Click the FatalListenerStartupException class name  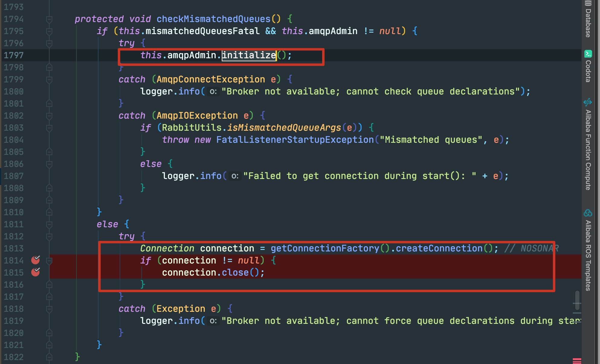[x=295, y=140]
